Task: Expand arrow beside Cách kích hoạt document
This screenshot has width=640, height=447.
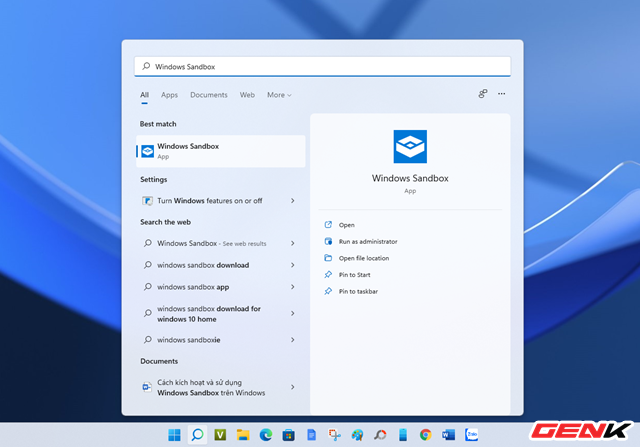Action: click(x=293, y=387)
